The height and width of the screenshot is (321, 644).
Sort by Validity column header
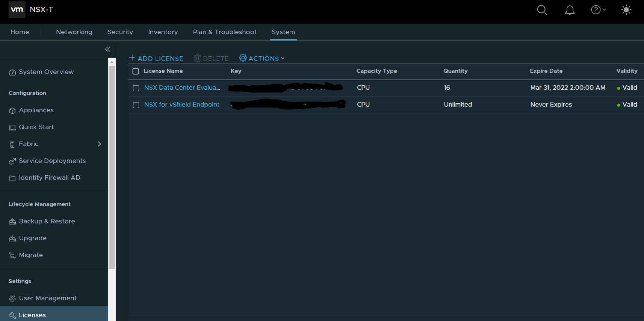click(x=627, y=71)
